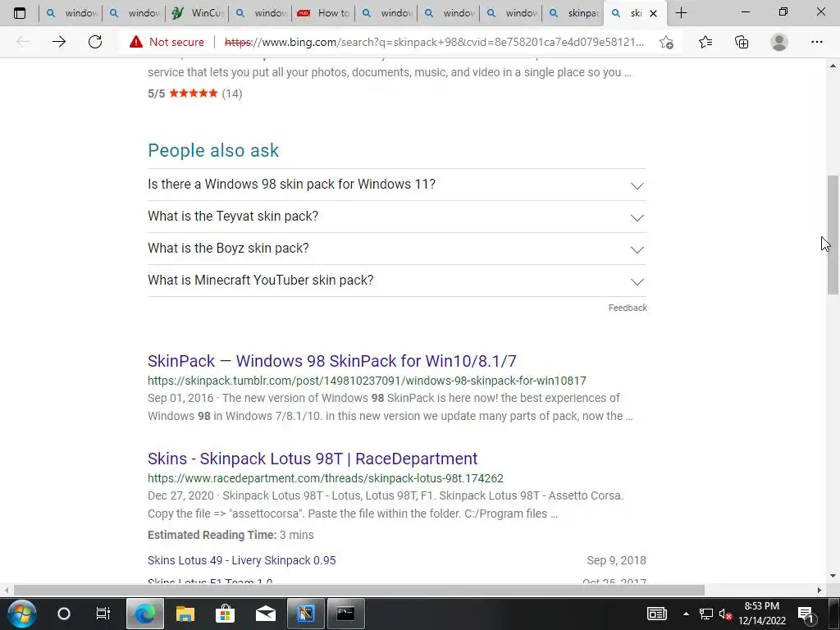
Task: Open Command Prompt taskbar icon
Action: coord(345,614)
